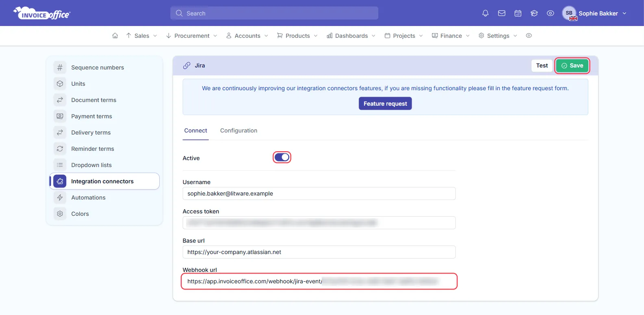This screenshot has height=315, width=644.
Task: Click the graduation cap help icon
Action: (x=534, y=13)
